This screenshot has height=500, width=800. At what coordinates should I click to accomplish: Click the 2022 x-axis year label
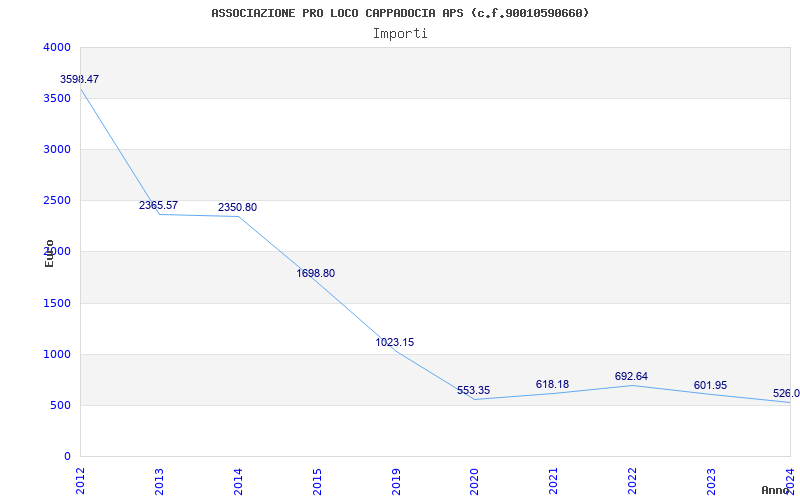[x=633, y=481]
